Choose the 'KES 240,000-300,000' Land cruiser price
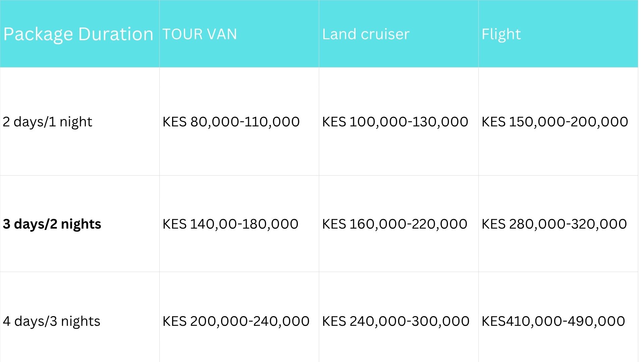Viewport: 644px width, 362px height. [395, 321]
